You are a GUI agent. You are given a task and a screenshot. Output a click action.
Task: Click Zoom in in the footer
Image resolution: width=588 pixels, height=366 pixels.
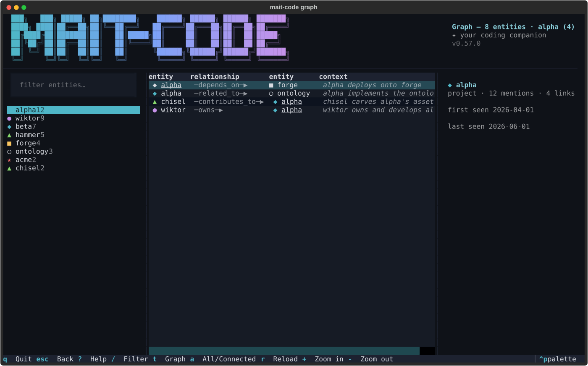(x=329, y=359)
